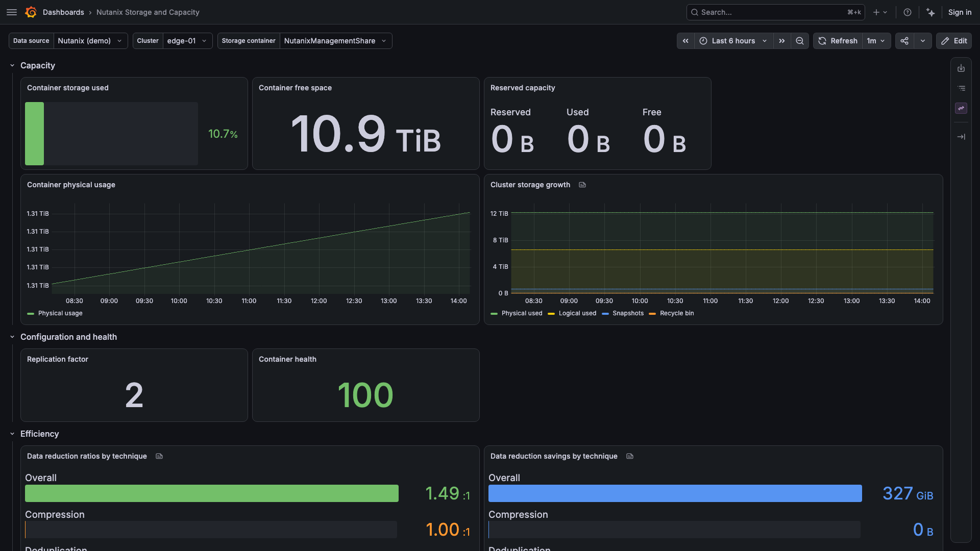Collapse the Configuration and health row
The width and height of the screenshot is (980, 551).
pyautogui.click(x=12, y=337)
